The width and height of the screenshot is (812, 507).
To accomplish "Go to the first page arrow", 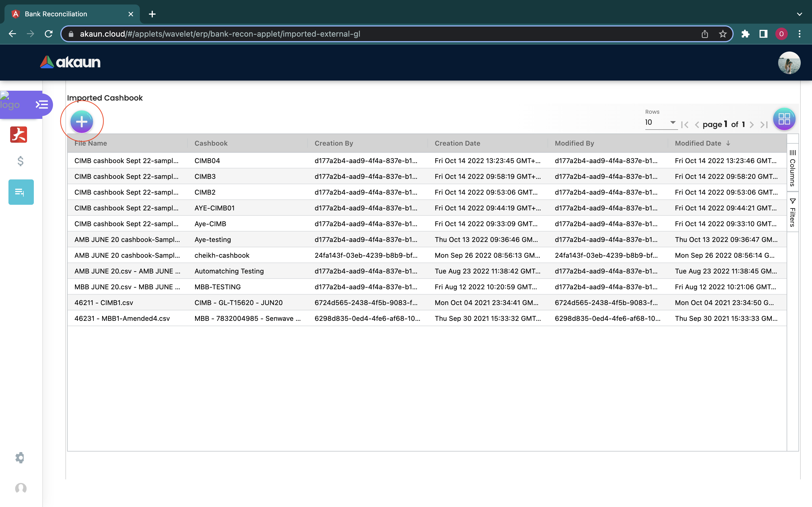I will 685,125.
